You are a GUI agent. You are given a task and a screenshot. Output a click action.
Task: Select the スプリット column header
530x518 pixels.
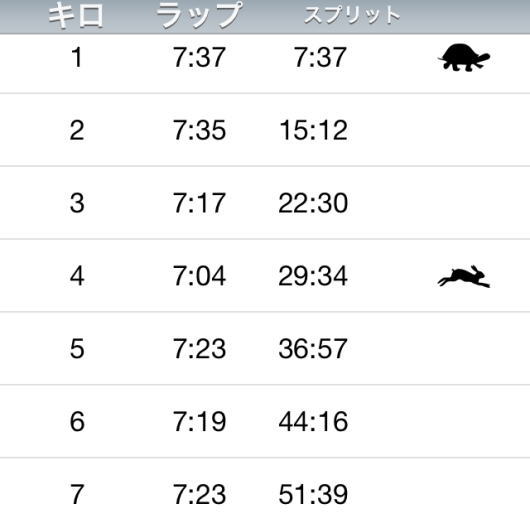pyautogui.click(x=352, y=15)
